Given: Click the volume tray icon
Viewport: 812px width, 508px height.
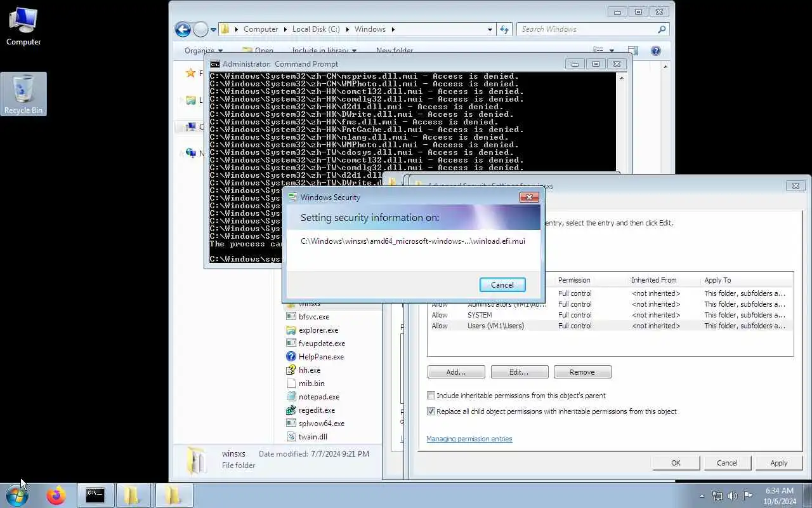Looking at the screenshot, I should [732, 496].
